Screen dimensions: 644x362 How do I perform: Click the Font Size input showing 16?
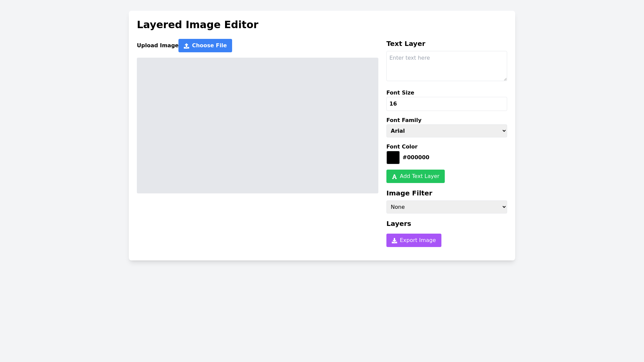[446, 104]
